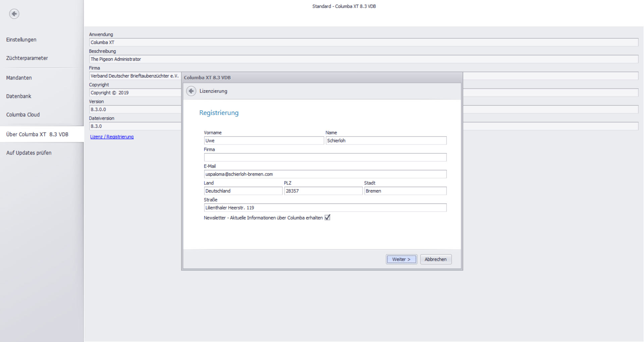Click the E-Mail input field
The width and height of the screenshot is (644, 342).
click(x=325, y=174)
